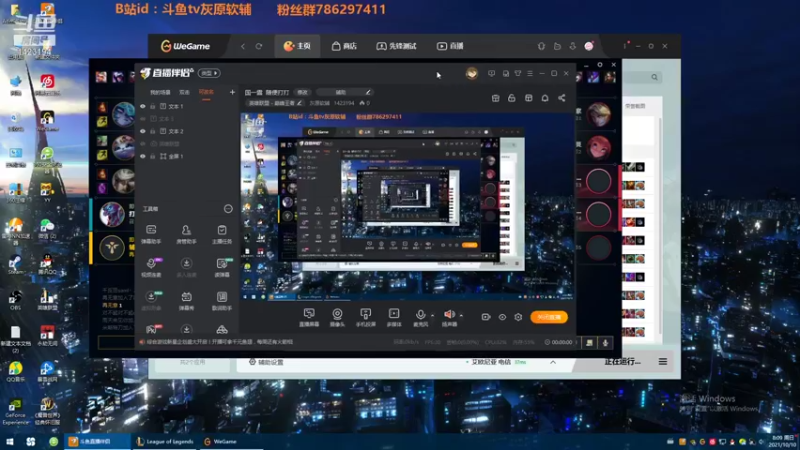Select the second scene tab

(184, 92)
